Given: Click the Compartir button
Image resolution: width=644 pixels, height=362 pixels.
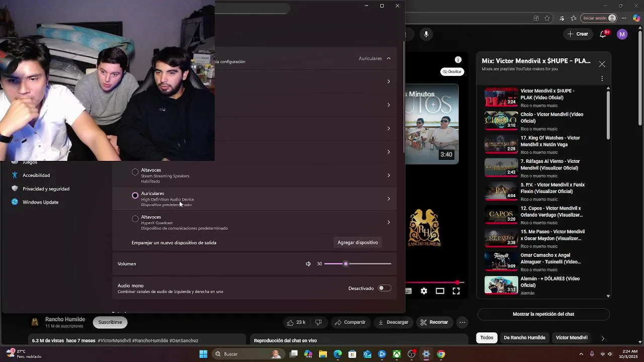Looking at the screenshot, I should coord(350,322).
